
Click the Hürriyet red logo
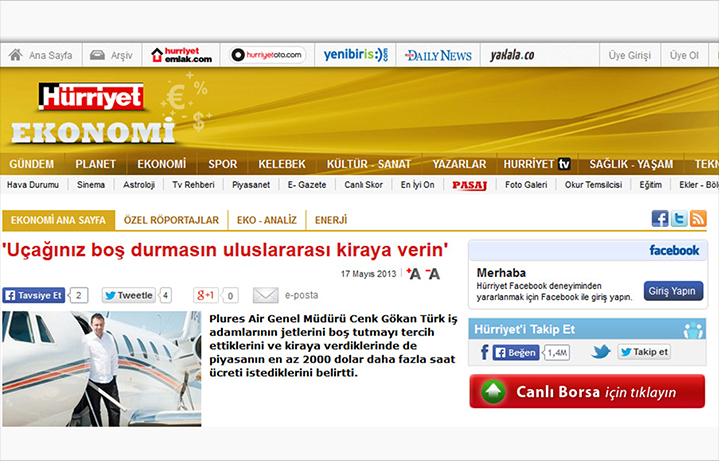coord(91,97)
